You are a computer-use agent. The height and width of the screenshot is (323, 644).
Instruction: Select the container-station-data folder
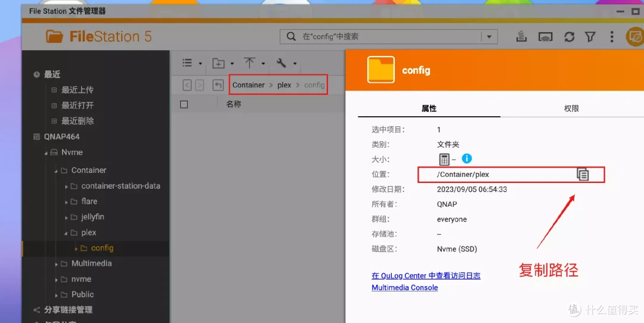coord(120,186)
